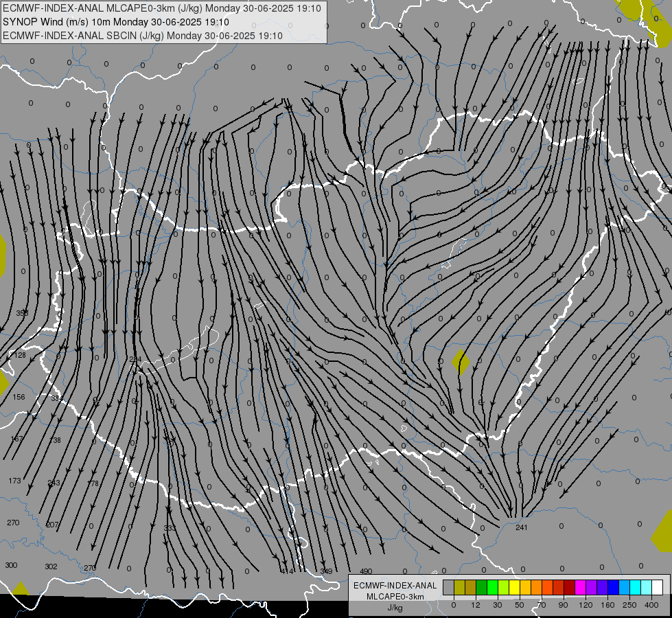Click the legend title ECMWF-INDEX-ANAL
This screenshot has width=672, height=618.
coord(395,586)
